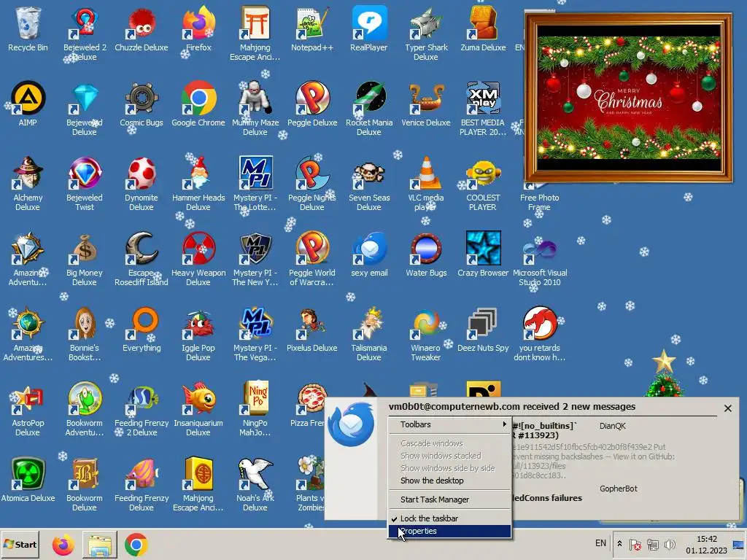
Task: Select the Deez Nuts Spy icon
Action: click(x=483, y=330)
